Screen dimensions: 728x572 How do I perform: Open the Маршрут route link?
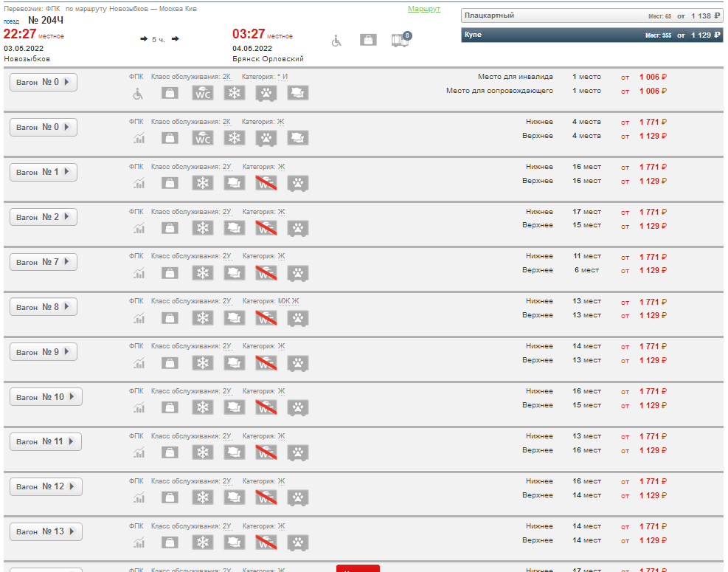click(423, 9)
